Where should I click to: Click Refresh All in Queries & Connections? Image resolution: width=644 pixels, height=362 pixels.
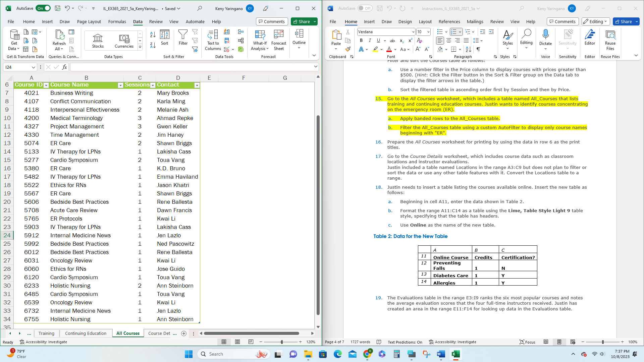click(59, 40)
